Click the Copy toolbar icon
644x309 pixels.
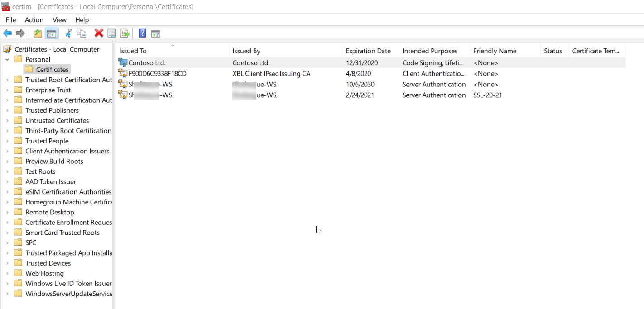(x=82, y=33)
